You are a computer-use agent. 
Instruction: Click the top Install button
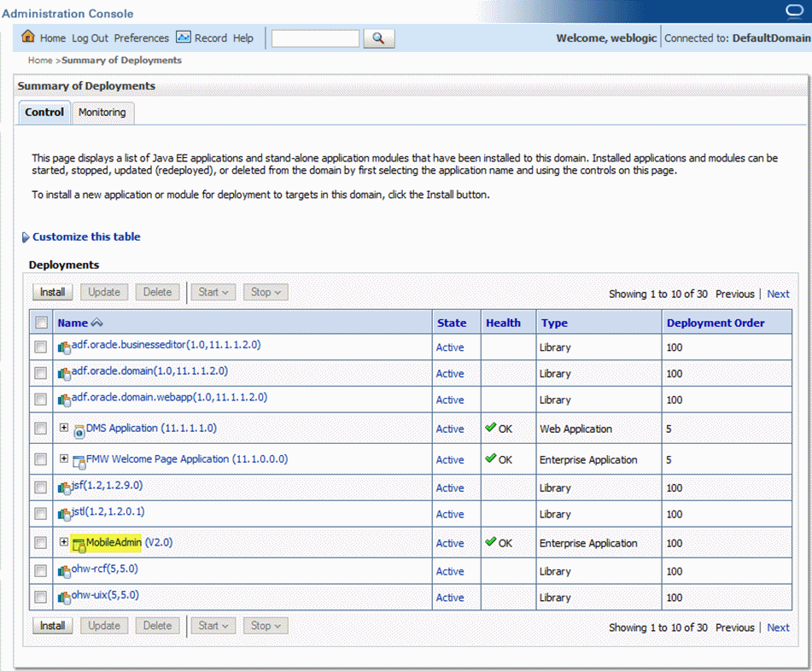tap(53, 292)
